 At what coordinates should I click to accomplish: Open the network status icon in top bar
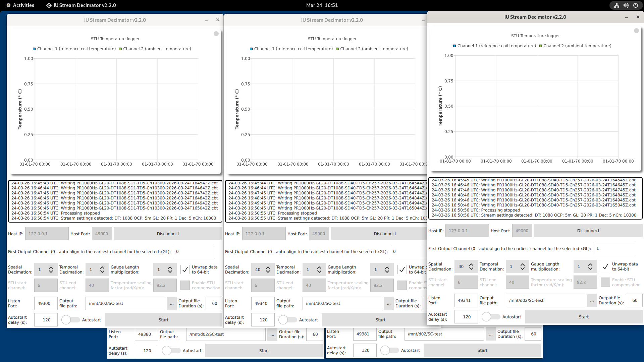[616, 5]
